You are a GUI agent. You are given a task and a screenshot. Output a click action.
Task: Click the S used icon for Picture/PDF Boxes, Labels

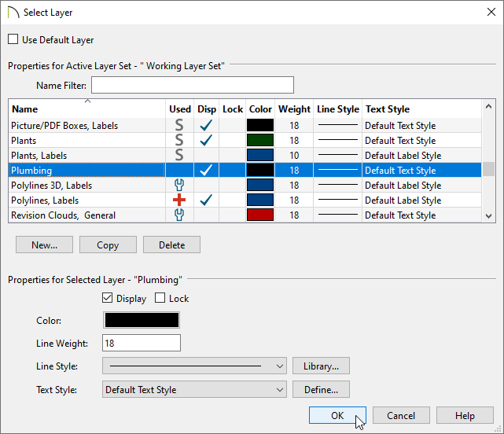coord(179,125)
